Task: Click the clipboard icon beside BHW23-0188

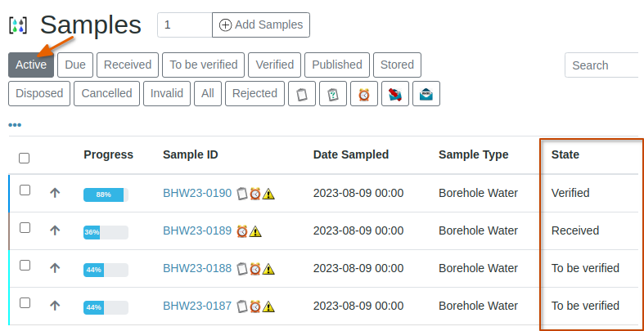Action: [x=242, y=269]
